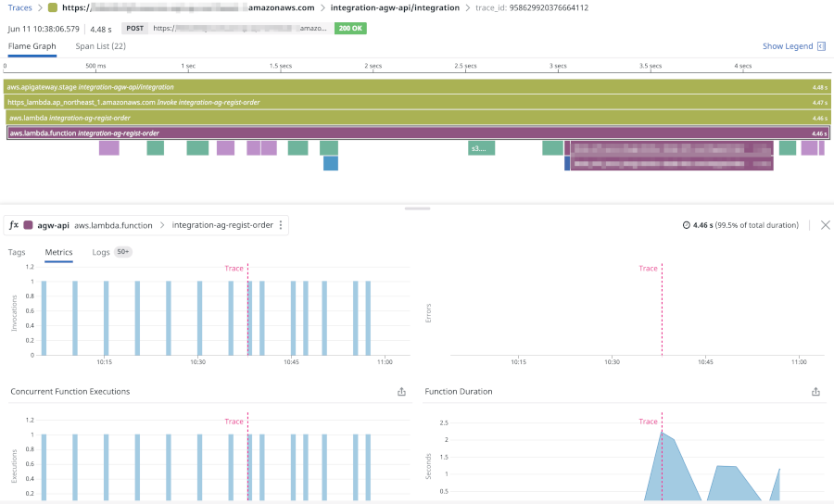834x504 pixels.
Task: Click the 200 OK status badge
Action: (x=350, y=28)
